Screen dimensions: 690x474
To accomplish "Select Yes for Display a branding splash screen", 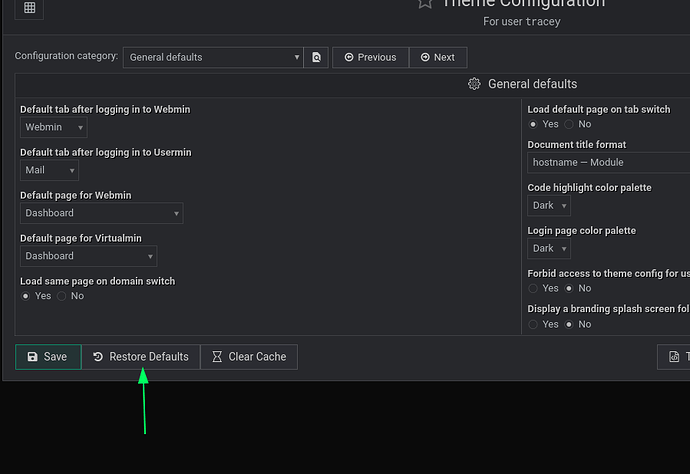I will (x=533, y=325).
